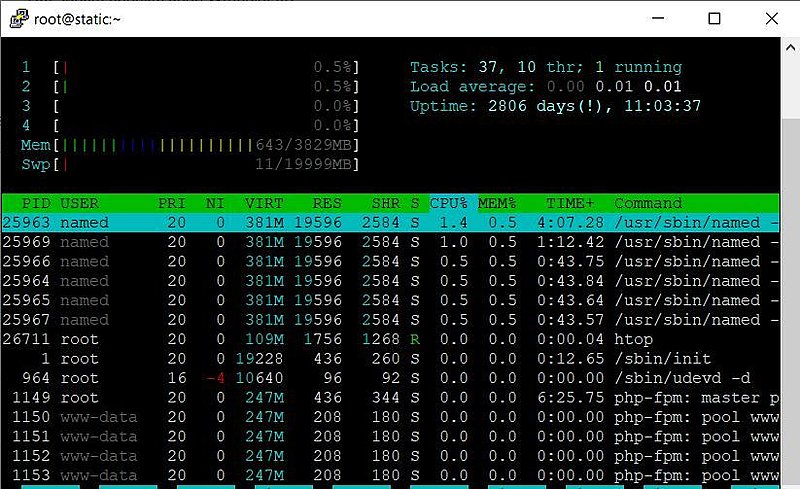The image size is (800, 489).
Task: Sort processes by the PID column
Action: [35, 203]
